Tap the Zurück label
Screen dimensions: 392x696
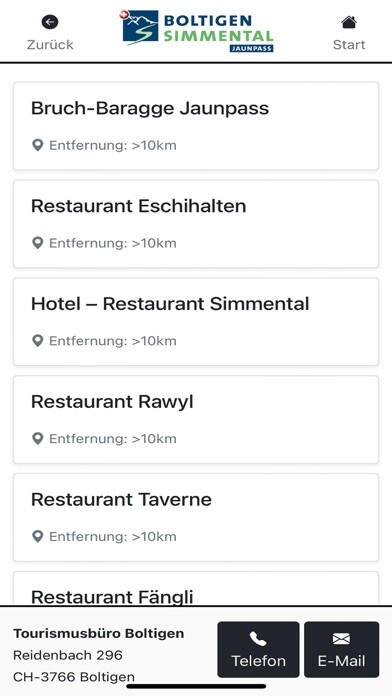50,45
